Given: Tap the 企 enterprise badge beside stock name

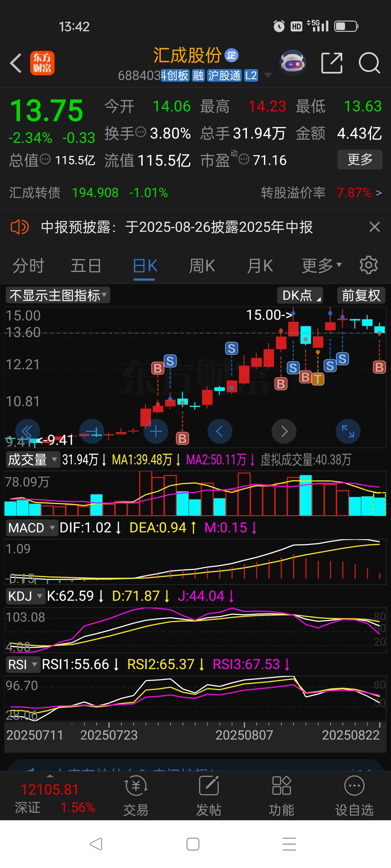Looking at the screenshot, I should pyautogui.click(x=232, y=55).
